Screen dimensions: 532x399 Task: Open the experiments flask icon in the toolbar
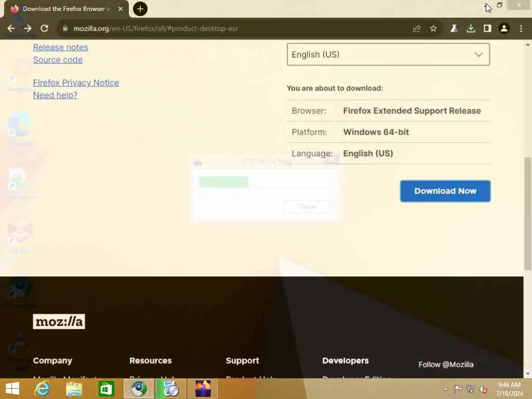pyautogui.click(x=454, y=29)
